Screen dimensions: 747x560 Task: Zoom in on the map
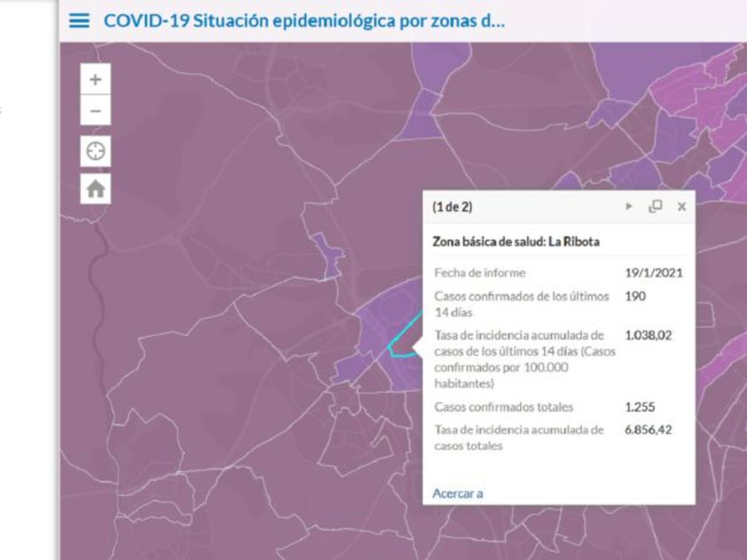point(95,80)
